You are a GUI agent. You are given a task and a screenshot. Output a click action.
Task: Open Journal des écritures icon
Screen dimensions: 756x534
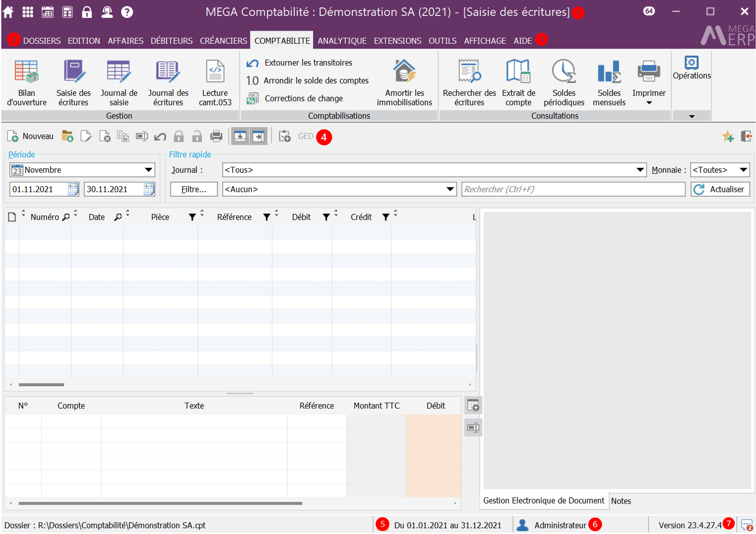[168, 82]
